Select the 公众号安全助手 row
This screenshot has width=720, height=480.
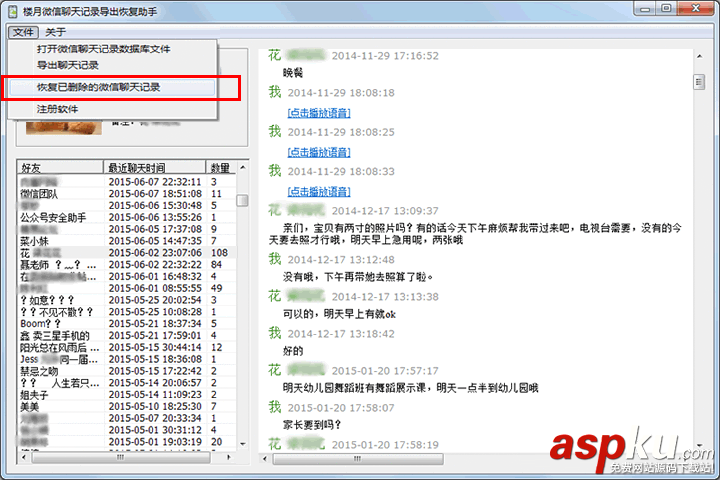point(126,217)
